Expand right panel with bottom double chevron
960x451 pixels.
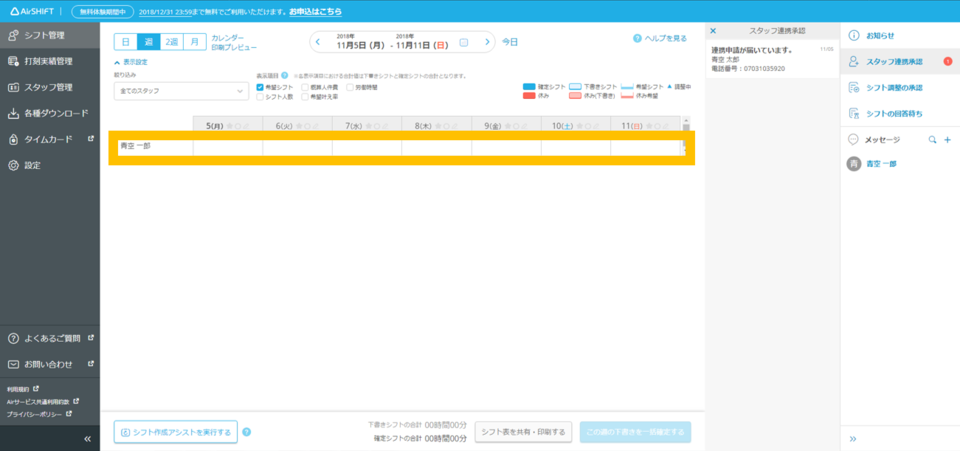853,439
